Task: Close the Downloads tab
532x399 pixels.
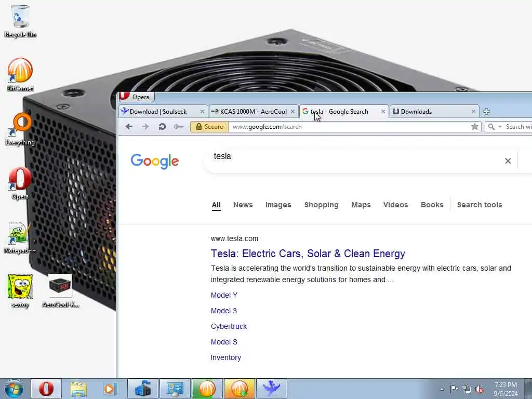Action: [x=473, y=112]
